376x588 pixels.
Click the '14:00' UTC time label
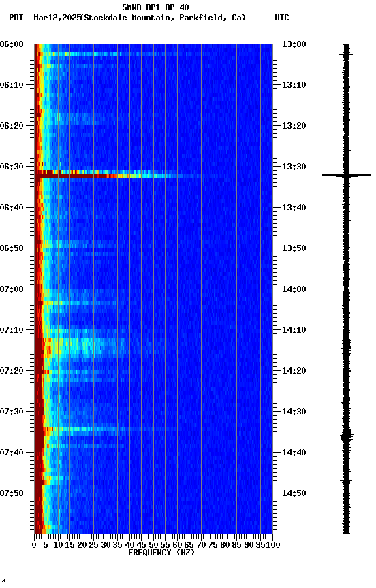(x=294, y=289)
